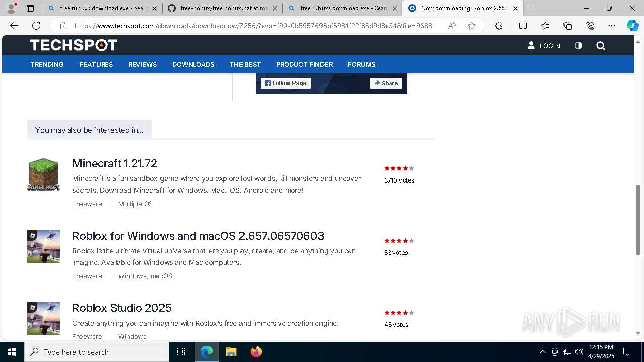Click the Roblox for Windows thumbnail
The image size is (644, 362).
pyautogui.click(x=43, y=246)
